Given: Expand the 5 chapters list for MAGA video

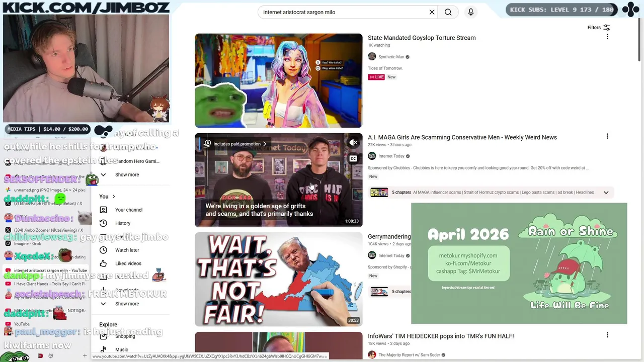Looking at the screenshot, I should pos(606,193).
